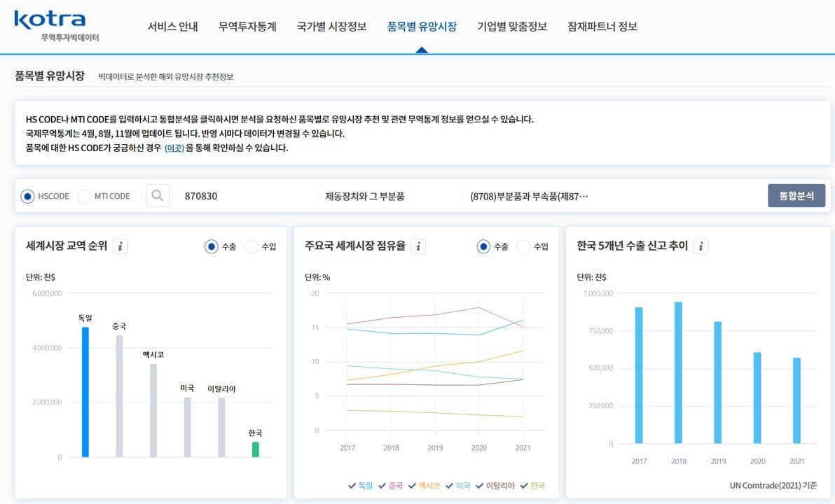
Task: Click the 통합분석 button
Action: 796,197
